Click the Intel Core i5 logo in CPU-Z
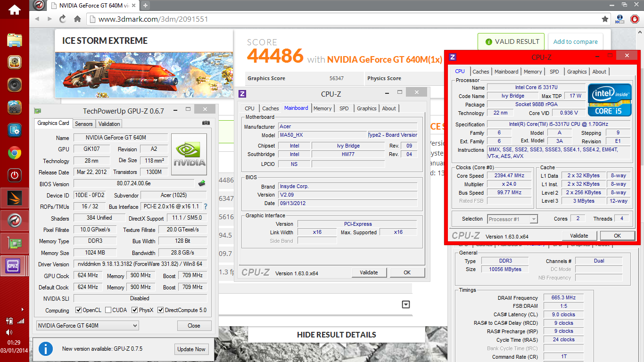Image resolution: width=644 pixels, height=362 pixels. 610,99
